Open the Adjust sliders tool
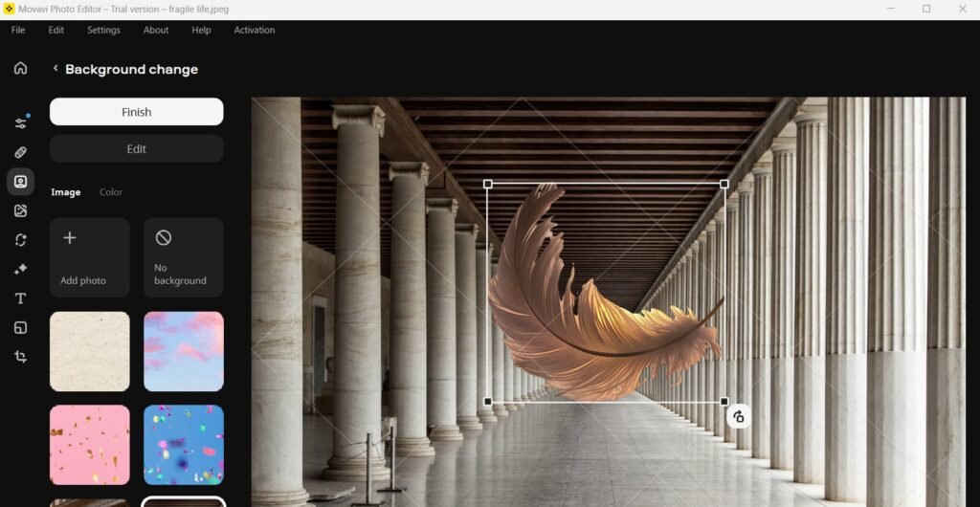Viewport: 980px width, 507px height. 20,123
